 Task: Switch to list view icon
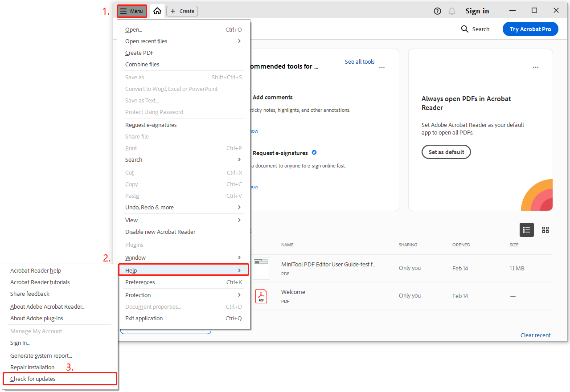[527, 230]
